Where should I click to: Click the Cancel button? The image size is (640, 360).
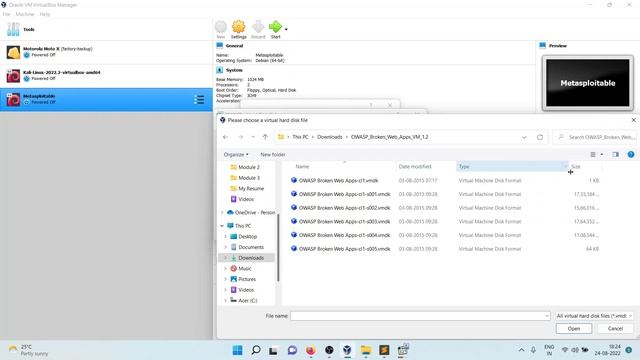(615, 329)
